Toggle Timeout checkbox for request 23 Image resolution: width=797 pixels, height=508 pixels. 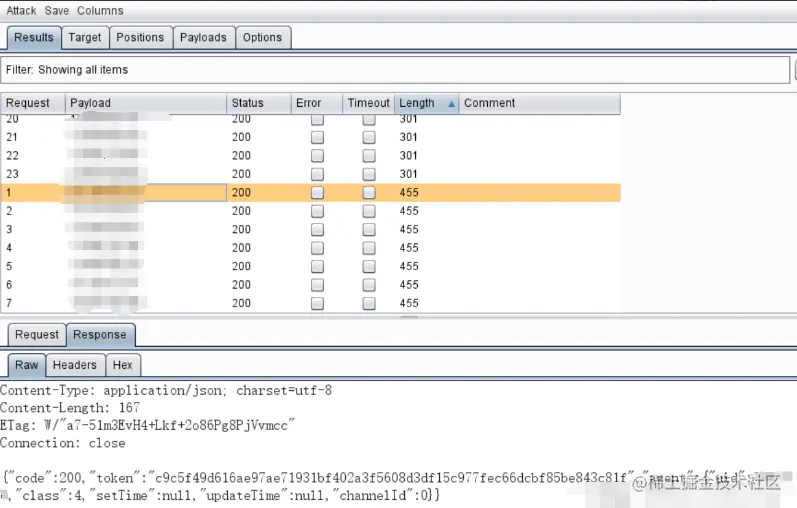point(369,174)
